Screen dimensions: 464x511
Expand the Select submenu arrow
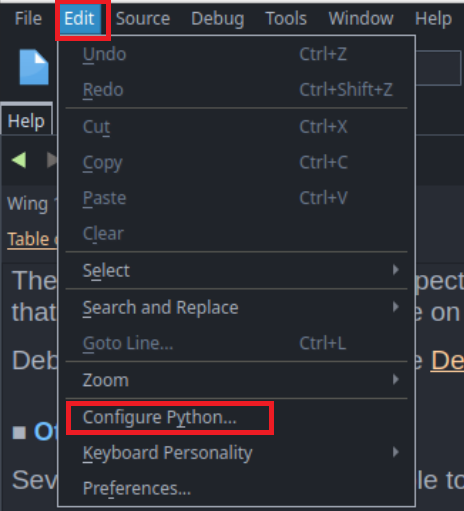[x=396, y=270]
